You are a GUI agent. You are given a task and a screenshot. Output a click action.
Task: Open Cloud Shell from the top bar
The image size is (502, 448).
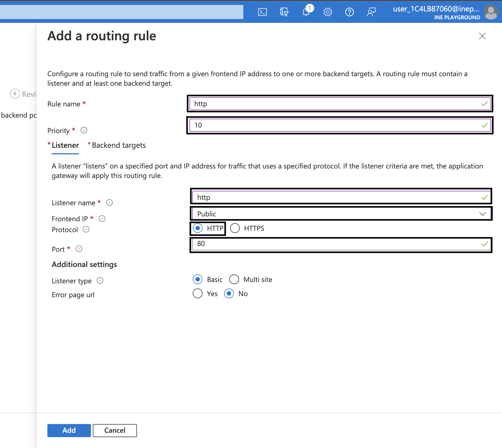tap(262, 12)
